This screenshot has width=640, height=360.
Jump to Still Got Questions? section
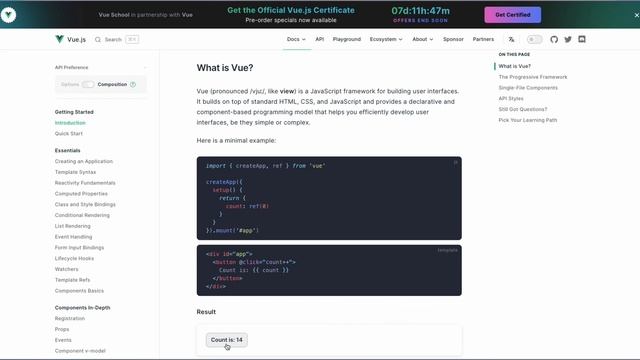[522, 109]
